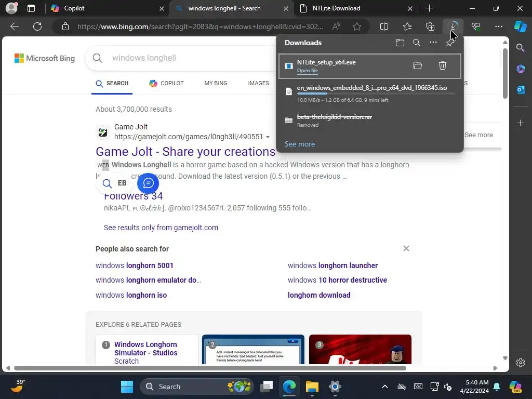The height and width of the screenshot is (399, 532).
Task: Go back with the back arrow
Action: click(15, 26)
